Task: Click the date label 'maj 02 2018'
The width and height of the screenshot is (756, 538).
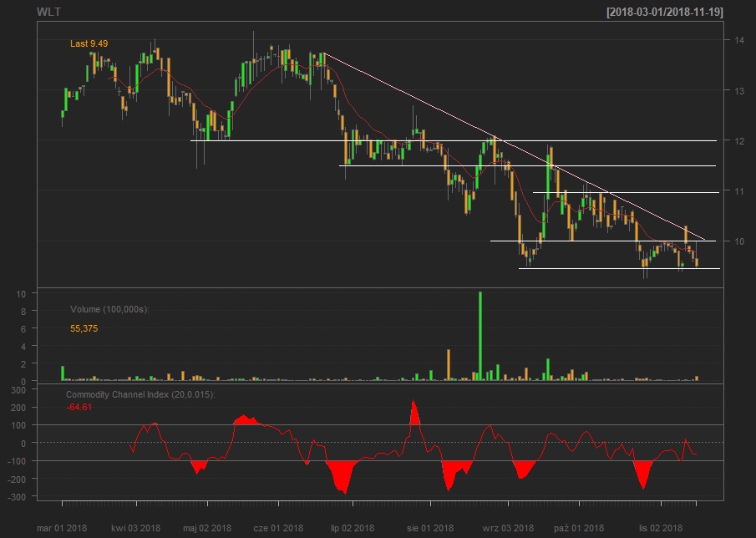Action: pyautogui.click(x=207, y=528)
